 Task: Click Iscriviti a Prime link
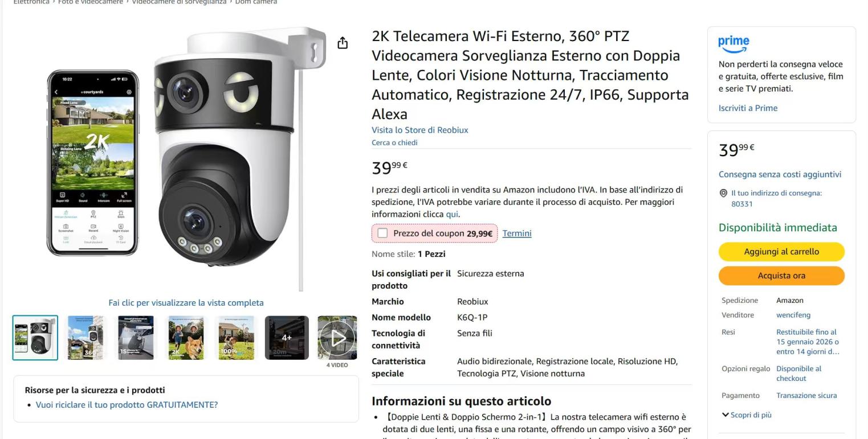pos(748,108)
